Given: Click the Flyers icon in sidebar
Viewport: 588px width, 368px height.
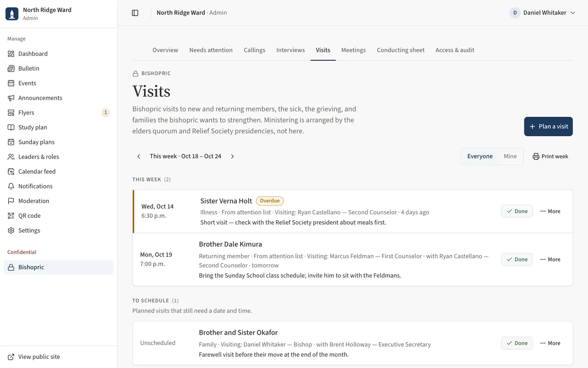Looking at the screenshot, I should pos(11,112).
